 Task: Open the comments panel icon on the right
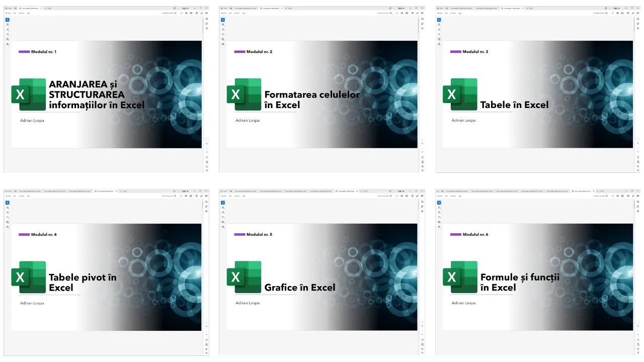pyautogui.click(x=206, y=24)
